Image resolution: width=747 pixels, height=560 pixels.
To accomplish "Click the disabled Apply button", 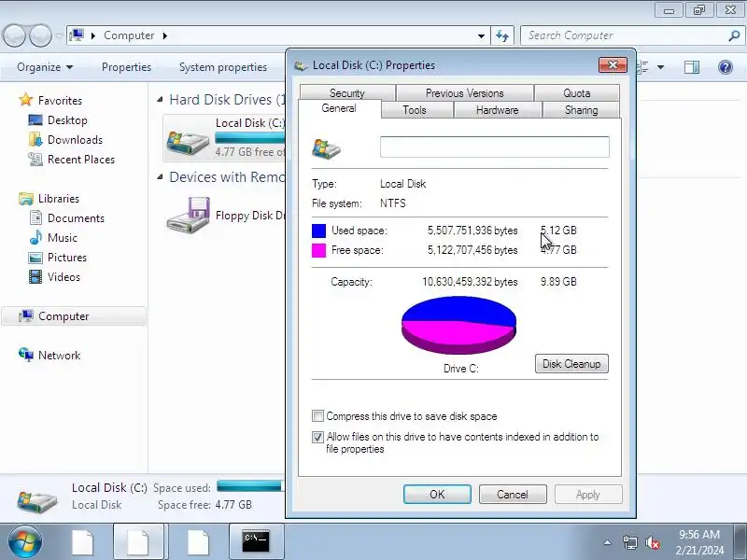I will click(588, 495).
